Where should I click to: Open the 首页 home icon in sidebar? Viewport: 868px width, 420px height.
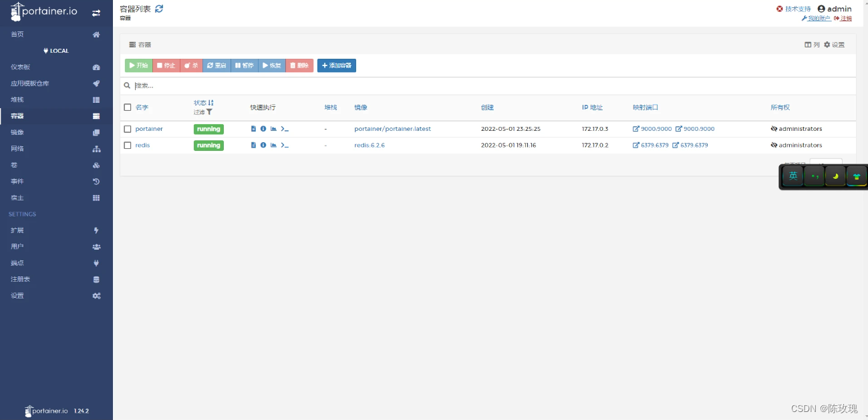[x=96, y=35]
